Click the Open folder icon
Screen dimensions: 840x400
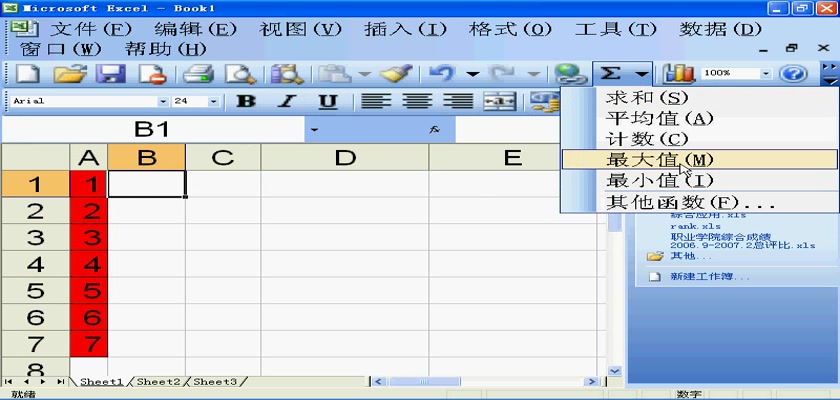tap(68, 74)
